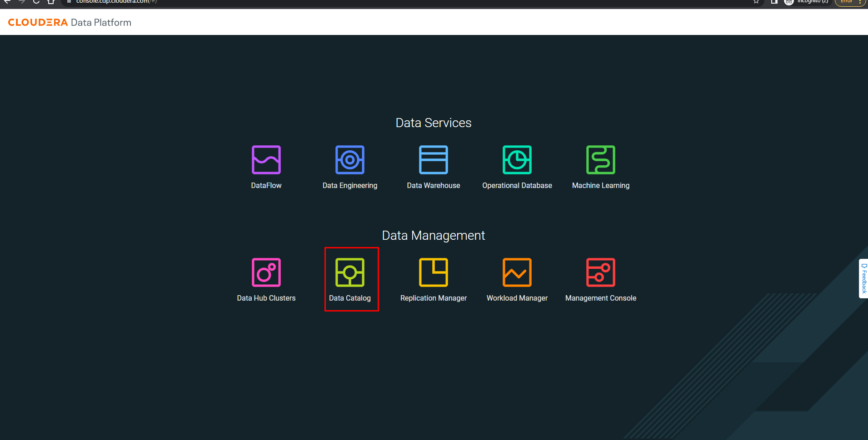Launch the Data Warehouse icon
Image resolution: width=868 pixels, height=440 pixels.
point(434,160)
